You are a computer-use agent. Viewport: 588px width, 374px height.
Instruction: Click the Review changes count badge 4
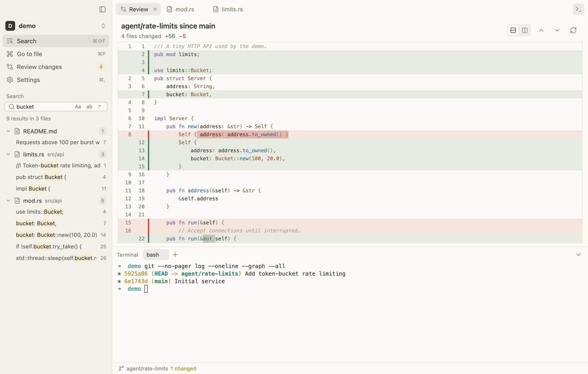tap(101, 67)
